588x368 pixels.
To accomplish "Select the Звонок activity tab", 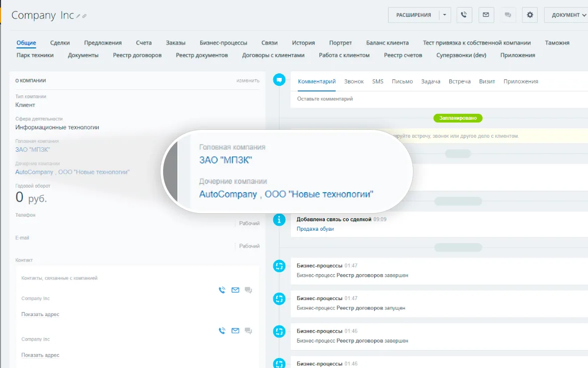I will pos(354,81).
